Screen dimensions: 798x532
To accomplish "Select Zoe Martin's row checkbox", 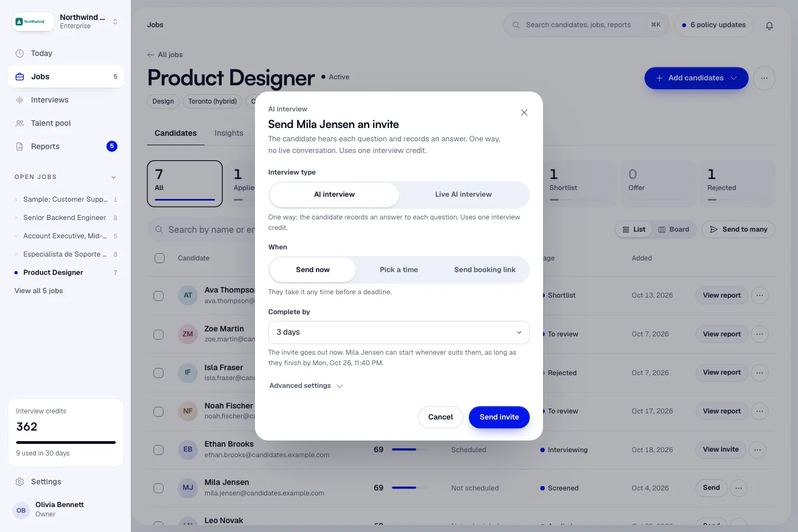I will (158, 335).
